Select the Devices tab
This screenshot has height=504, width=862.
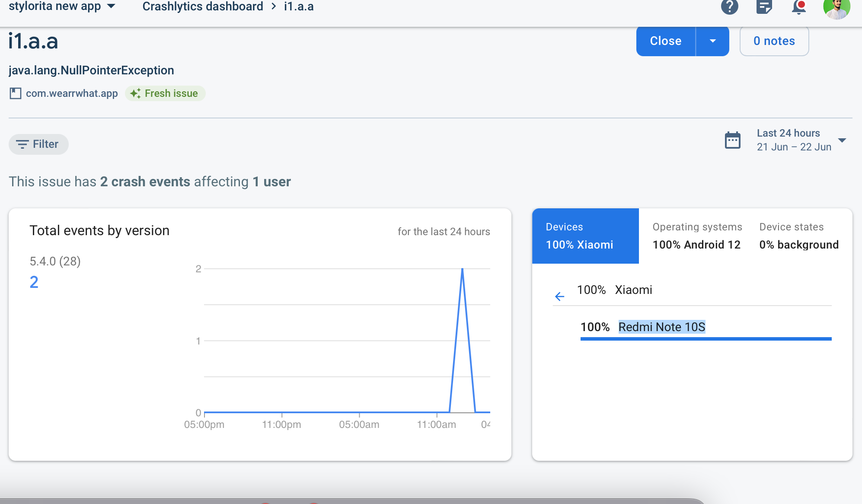585,236
